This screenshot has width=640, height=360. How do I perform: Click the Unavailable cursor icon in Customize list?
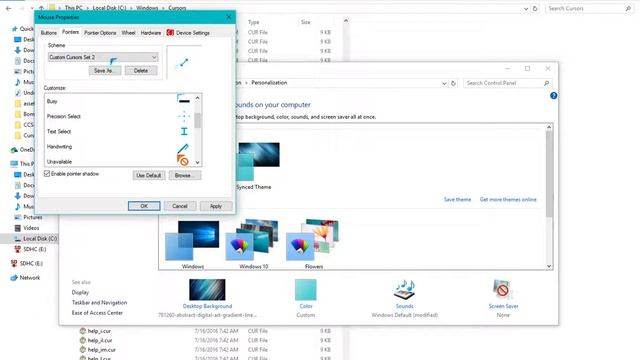pos(182,160)
